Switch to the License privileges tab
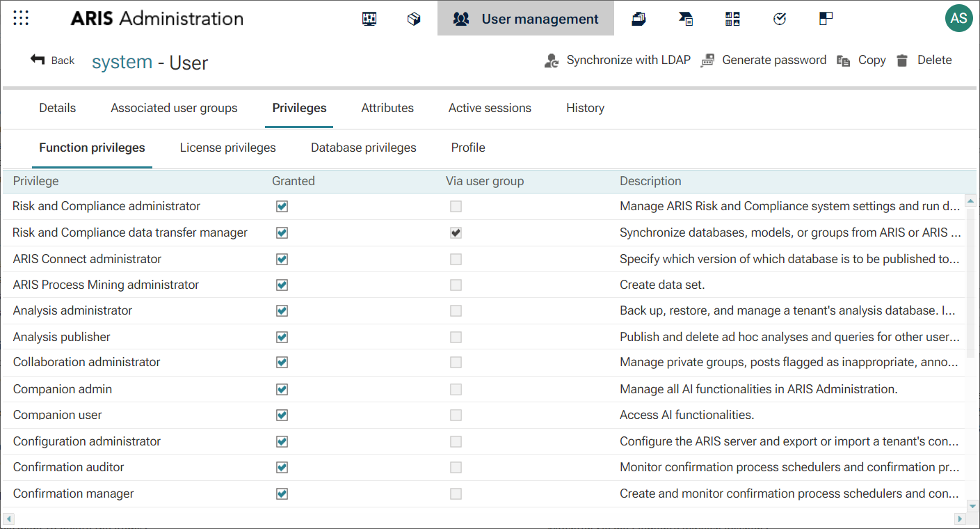This screenshot has height=529, width=980. [227, 148]
